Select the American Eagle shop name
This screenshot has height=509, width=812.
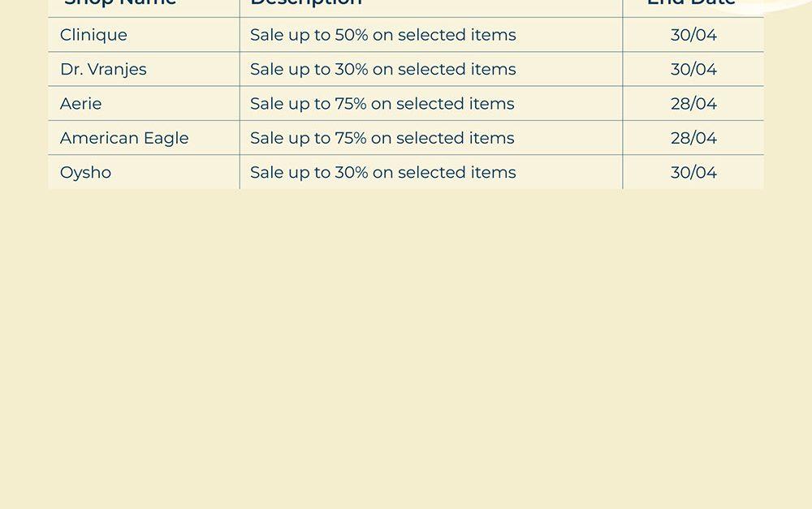[x=124, y=138]
